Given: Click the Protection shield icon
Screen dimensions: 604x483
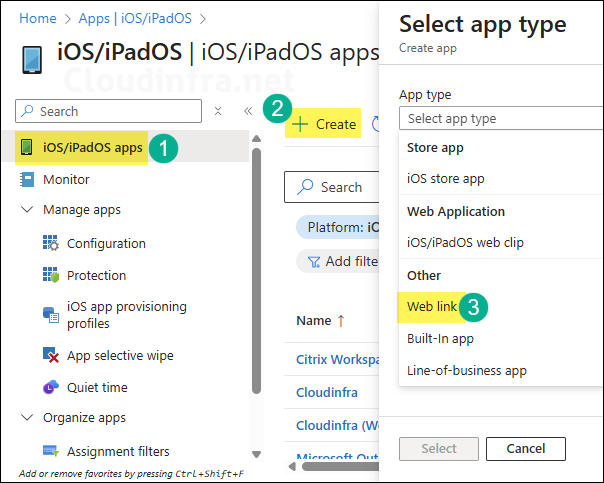Looking at the screenshot, I should tap(50, 275).
